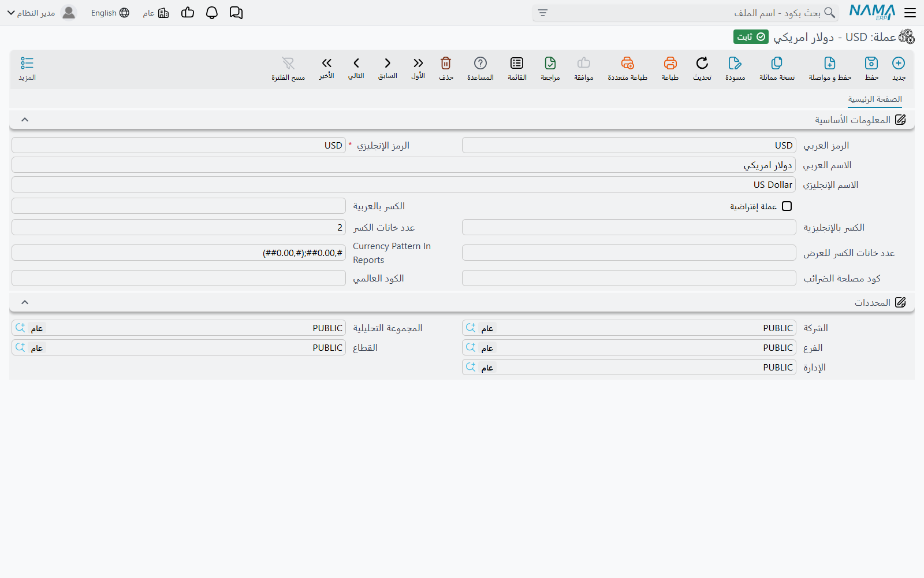Click the Currency Pattern In Reports field

click(178, 253)
